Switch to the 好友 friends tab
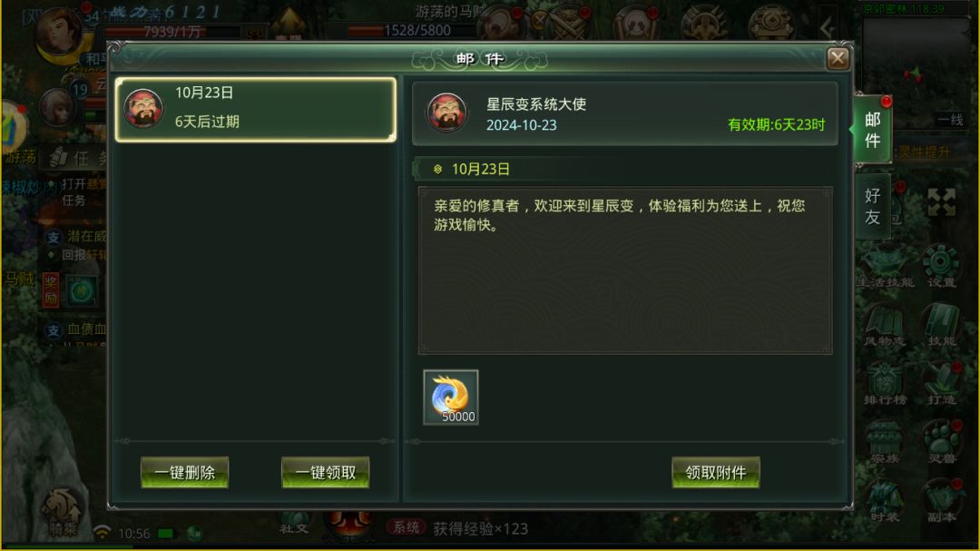The image size is (980, 551). pos(873,206)
